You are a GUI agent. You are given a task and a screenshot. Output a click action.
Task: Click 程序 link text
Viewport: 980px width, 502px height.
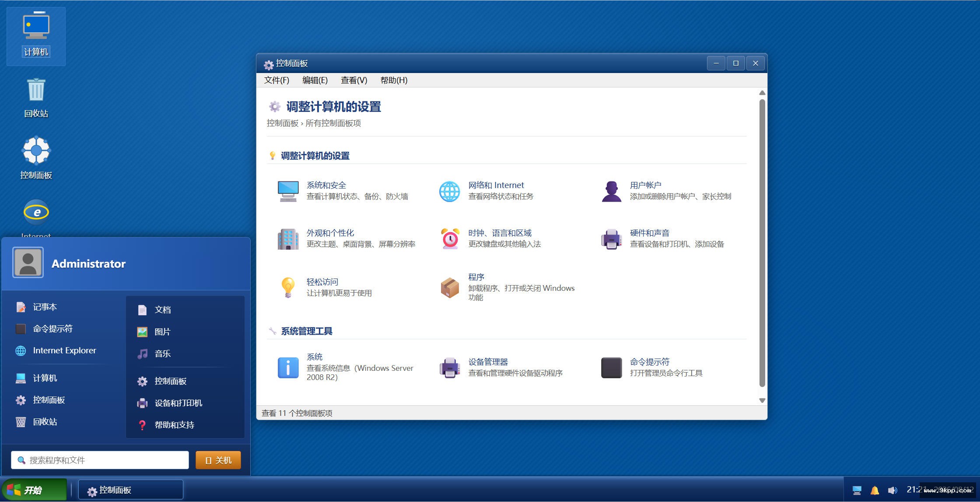pyautogui.click(x=476, y=277)
